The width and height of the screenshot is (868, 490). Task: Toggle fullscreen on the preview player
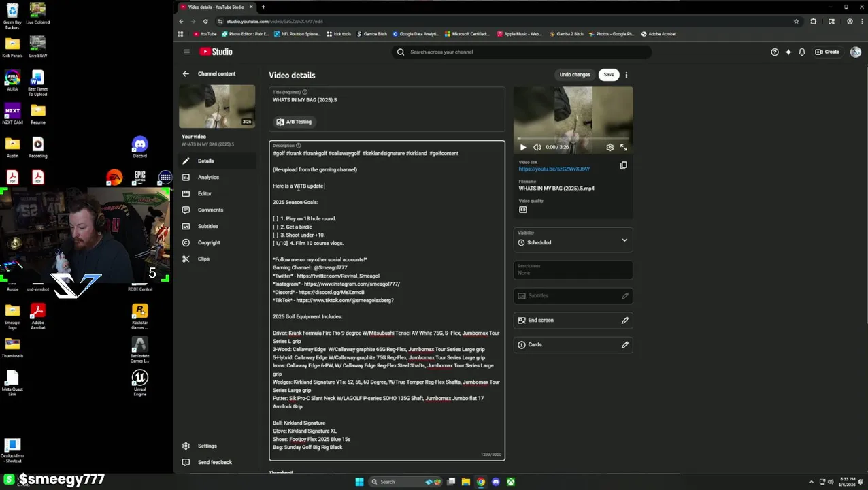pos(623,147)
